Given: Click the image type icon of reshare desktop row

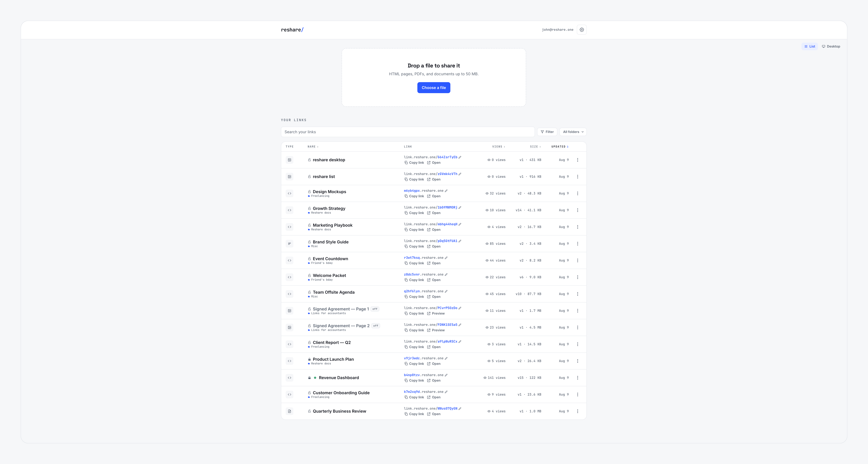Looking at the screenshot, I should click(289, 160).
